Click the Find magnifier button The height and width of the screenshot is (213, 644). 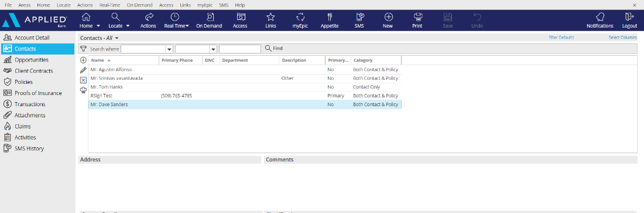[273, 48]
